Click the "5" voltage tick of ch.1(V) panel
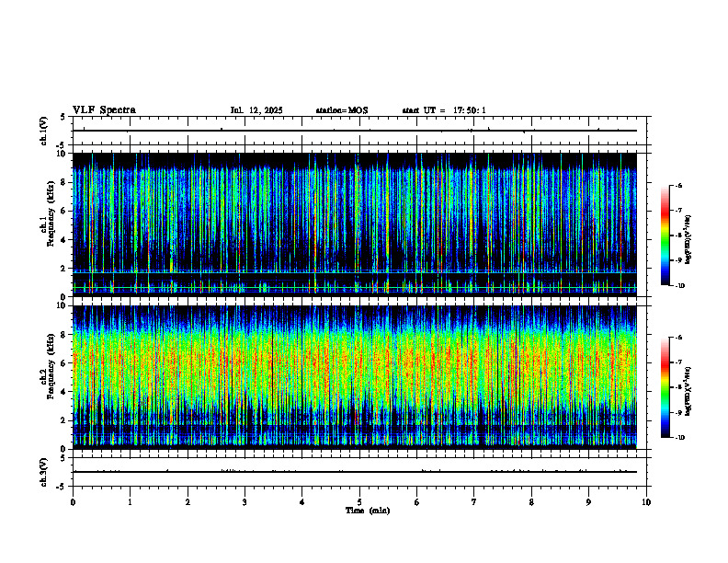 63,117
